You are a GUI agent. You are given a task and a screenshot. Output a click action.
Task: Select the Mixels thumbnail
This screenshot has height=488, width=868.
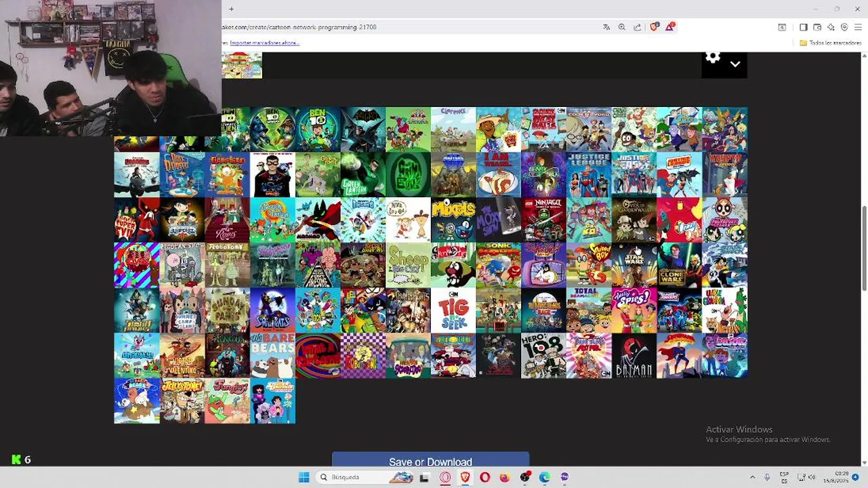pyautogui.click(x=453, y=220)
